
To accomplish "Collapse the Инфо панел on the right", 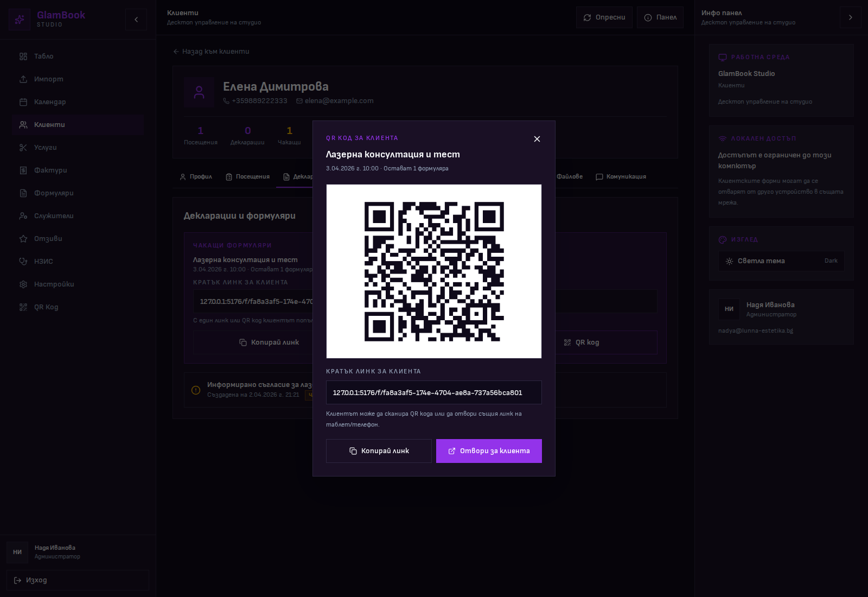I will [850, 17].
